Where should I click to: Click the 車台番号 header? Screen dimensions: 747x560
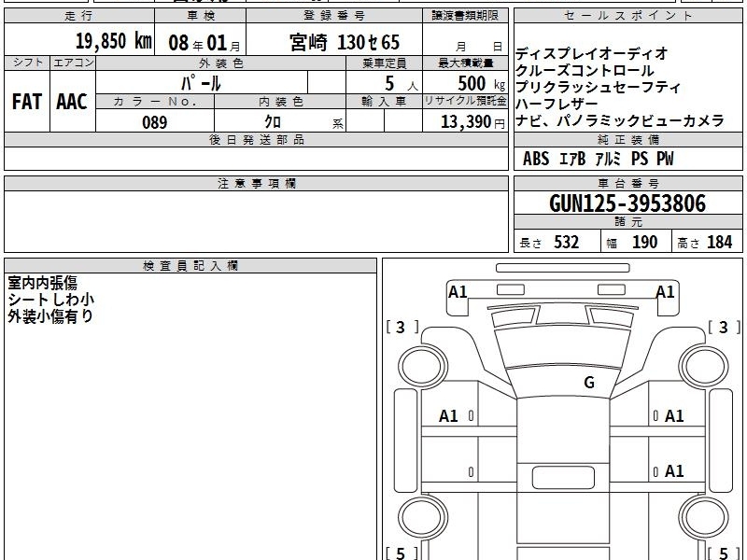click(x=627, y=184)
